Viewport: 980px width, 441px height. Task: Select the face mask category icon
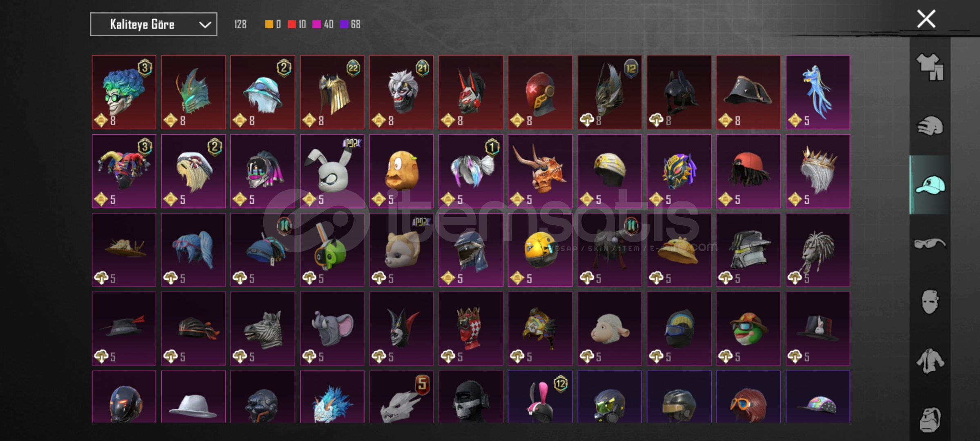[930, 302]
